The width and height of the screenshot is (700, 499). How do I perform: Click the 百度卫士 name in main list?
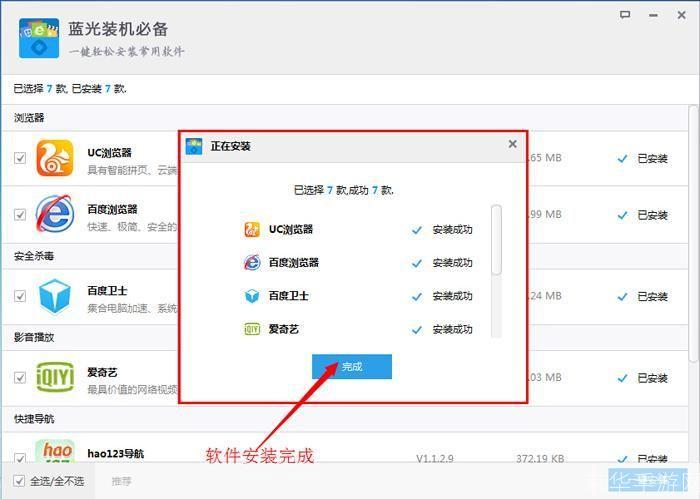(x=107, y=291)
